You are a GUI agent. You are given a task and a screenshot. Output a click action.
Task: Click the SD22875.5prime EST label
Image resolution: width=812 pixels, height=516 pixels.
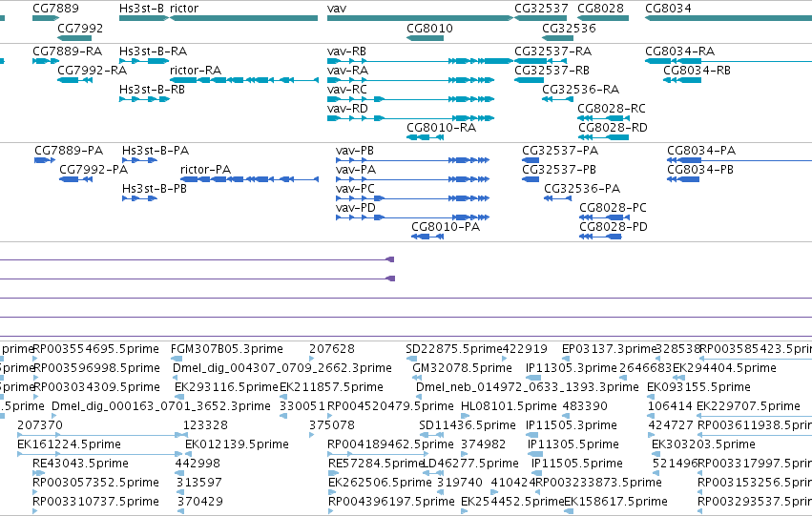pyautogui.click(x=454, y=349)
